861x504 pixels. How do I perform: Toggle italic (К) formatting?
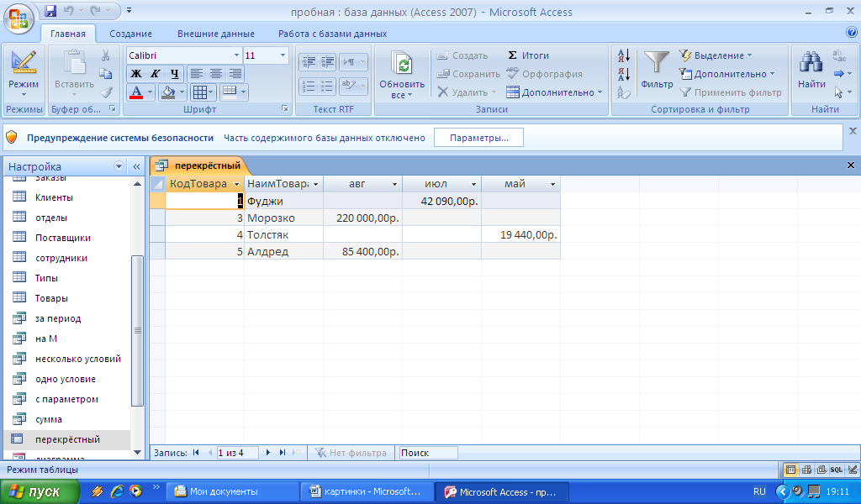156,73
